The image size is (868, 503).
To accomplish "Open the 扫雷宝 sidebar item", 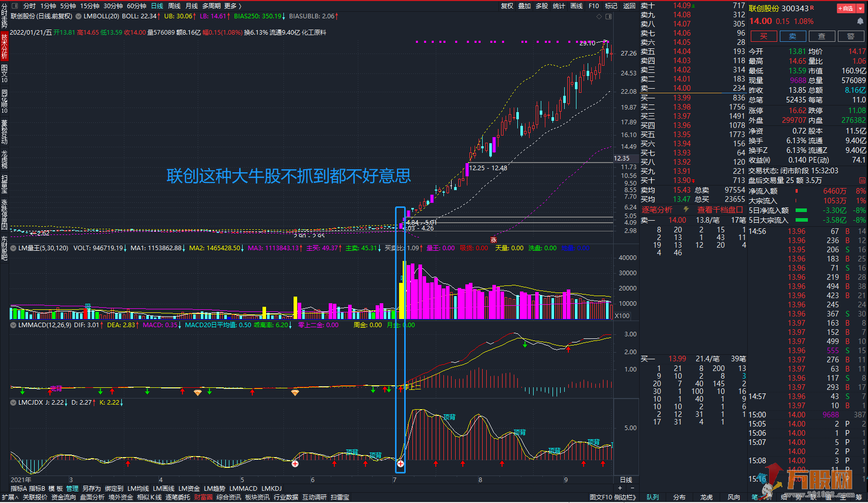I will 4,184.
